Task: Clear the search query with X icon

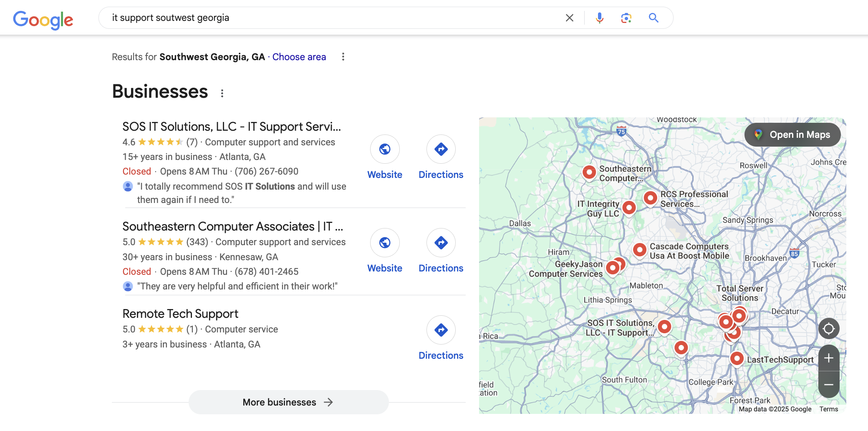Action: point(569,18)
